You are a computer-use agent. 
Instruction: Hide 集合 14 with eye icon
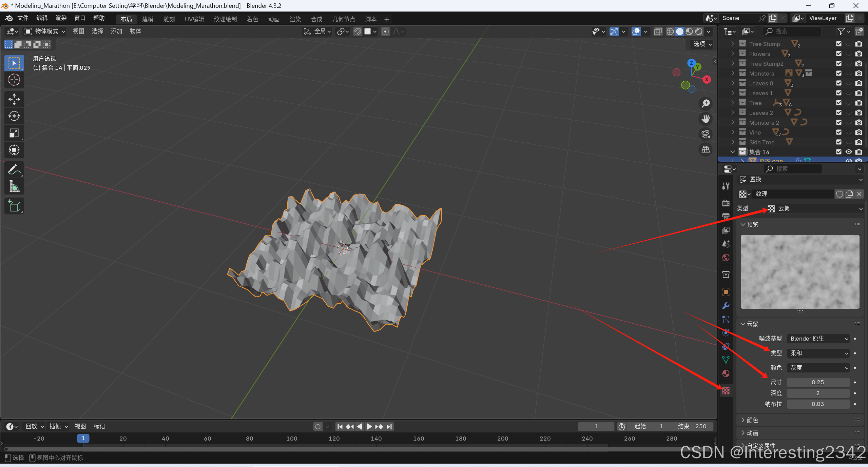(849, 152)
